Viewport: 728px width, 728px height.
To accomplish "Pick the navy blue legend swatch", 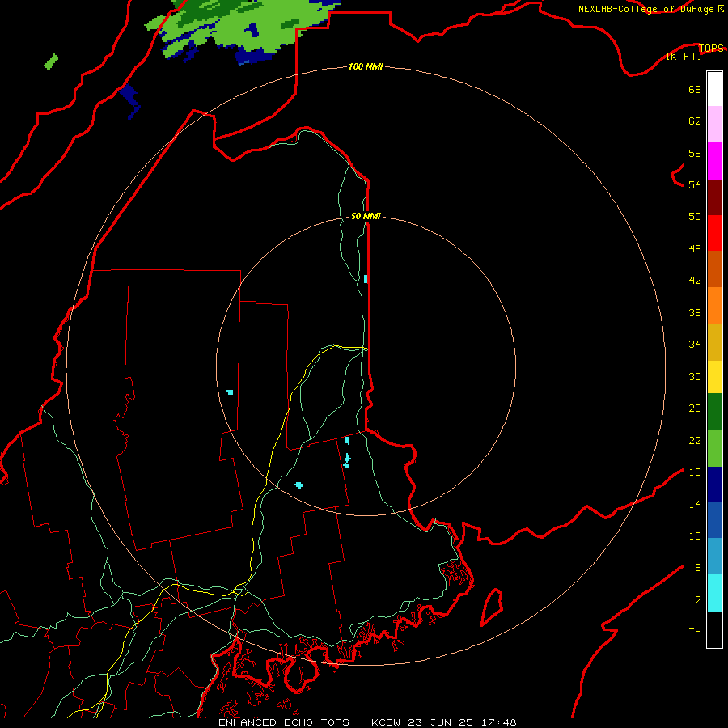I will pos(714,485).
